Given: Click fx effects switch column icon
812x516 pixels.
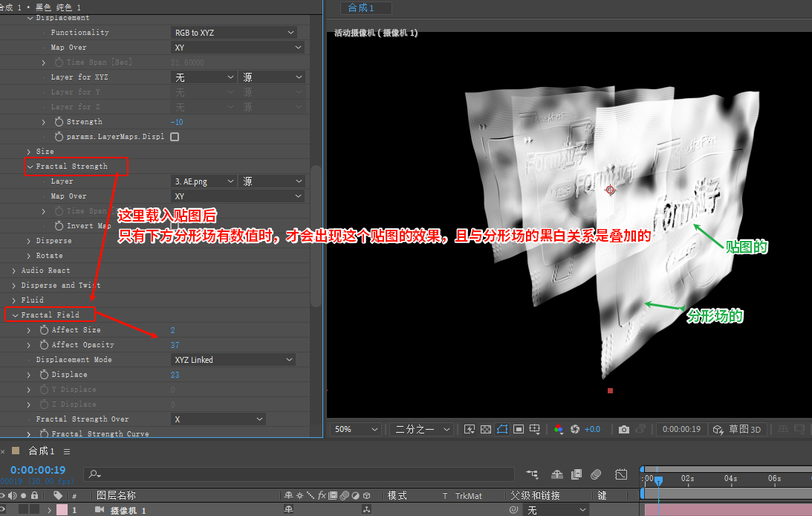Looking at the screenshot, I should coord(322,495).
